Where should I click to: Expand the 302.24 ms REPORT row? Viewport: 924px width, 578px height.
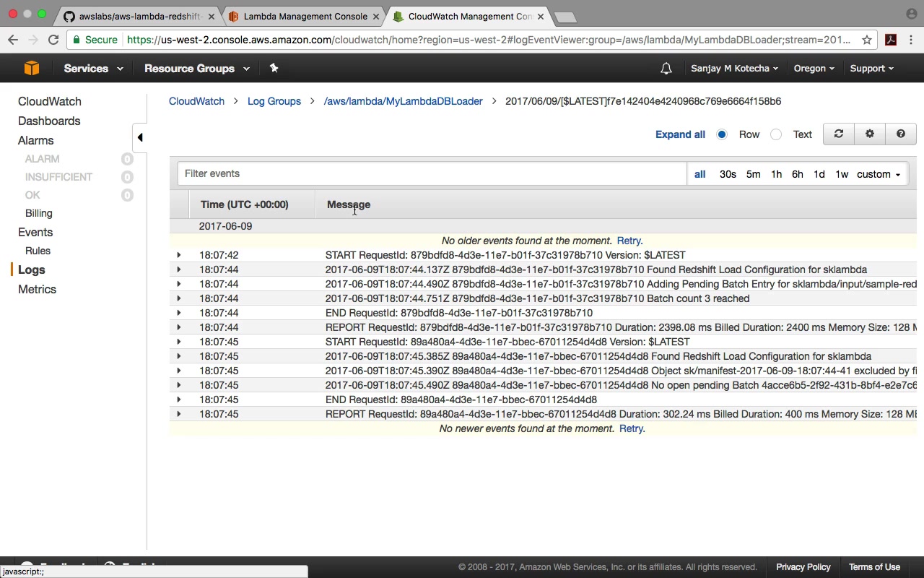tap(179, 414)
